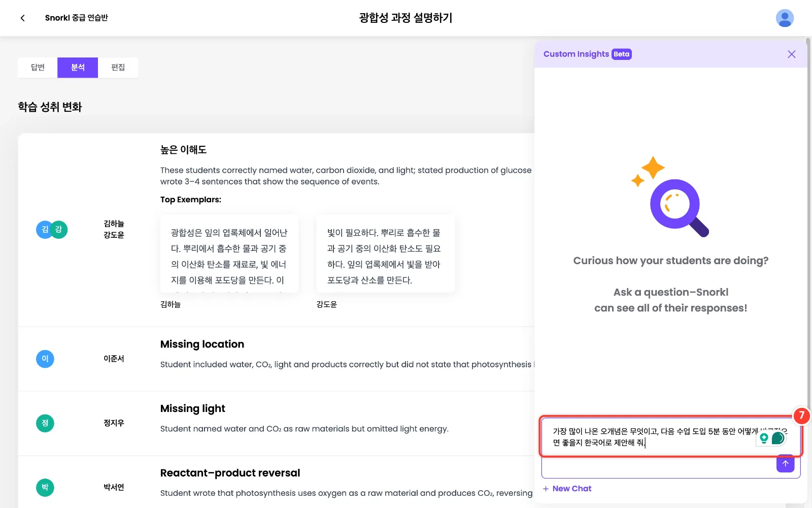The width and height of the screenshot is (812, 508).
Task: Start a New Chat
Action: pos(567,488)
